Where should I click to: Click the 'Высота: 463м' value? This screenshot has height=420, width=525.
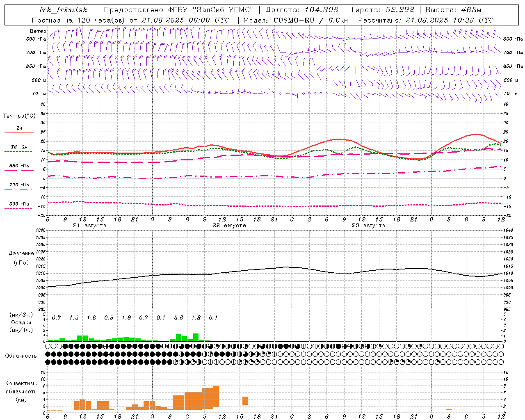pos(453,10)
